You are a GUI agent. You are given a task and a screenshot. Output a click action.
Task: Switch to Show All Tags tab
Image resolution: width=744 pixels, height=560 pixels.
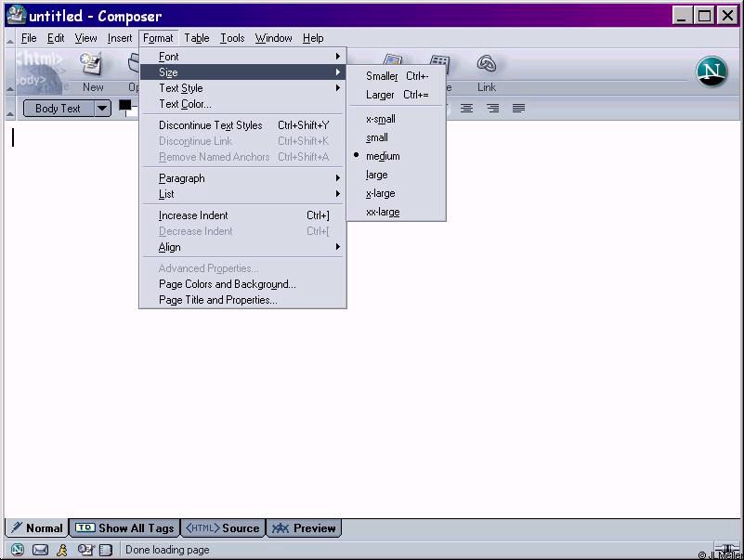point(124,527)
